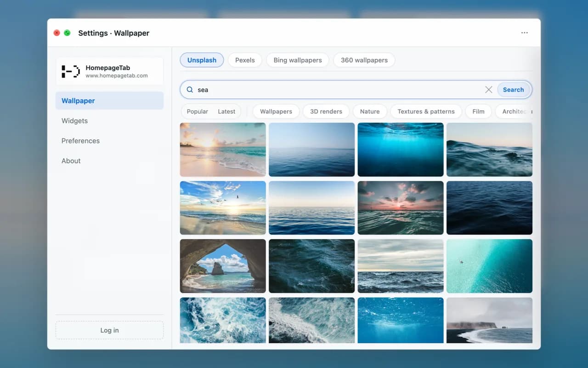Click the Log in button
Screen dimensions: 588x368
109,330
